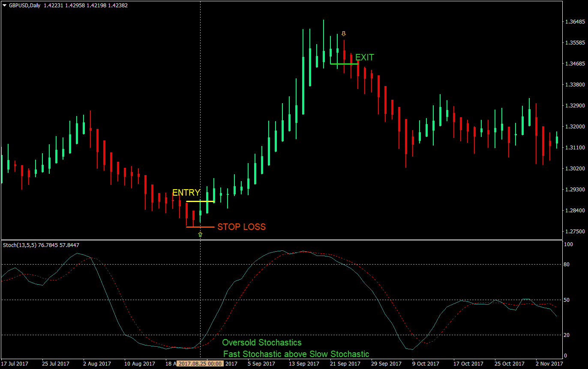This screenshot has width=588, height=369.
Task: Toggle the highlighted 2017.08.25 00:00 date marker
Action: (x=200, y=363)
